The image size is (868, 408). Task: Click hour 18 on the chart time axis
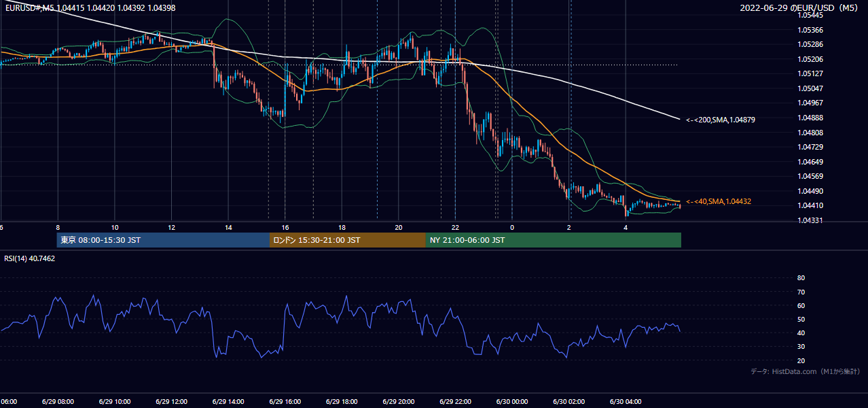tap(342, 227)
